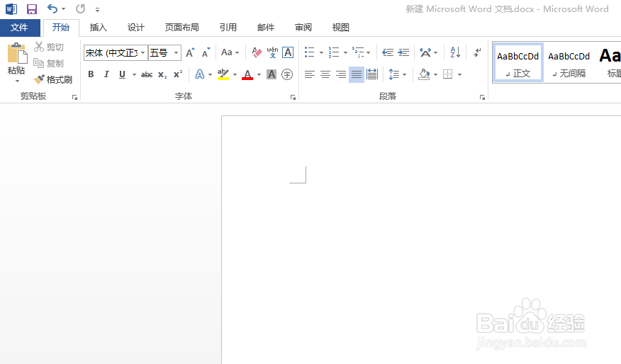Center align text
621x364 pixels.
pos(325,74)
